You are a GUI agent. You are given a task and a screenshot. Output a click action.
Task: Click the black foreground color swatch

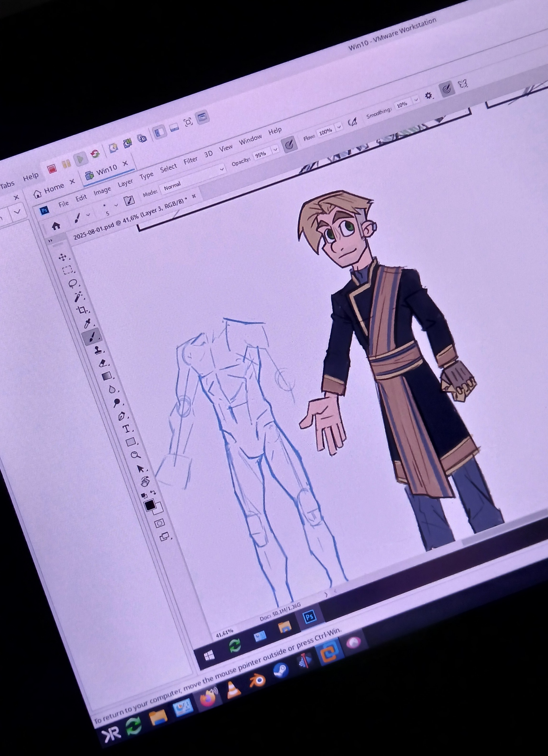click(x=150, y=505)
